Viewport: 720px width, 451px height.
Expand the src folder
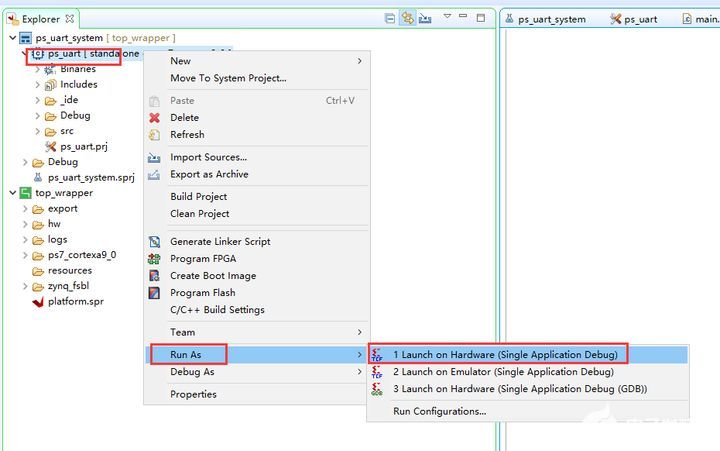coord(38,131)
